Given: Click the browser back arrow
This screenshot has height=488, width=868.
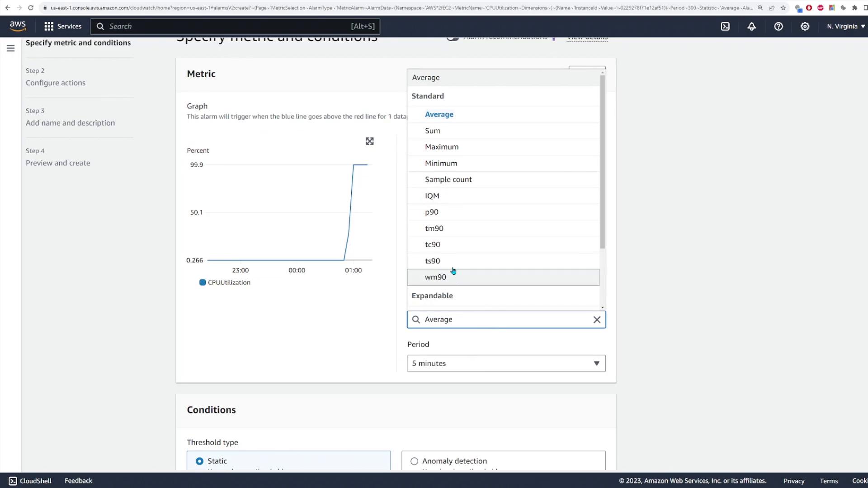Looking at the screenshot, I should tap(8, 8).
